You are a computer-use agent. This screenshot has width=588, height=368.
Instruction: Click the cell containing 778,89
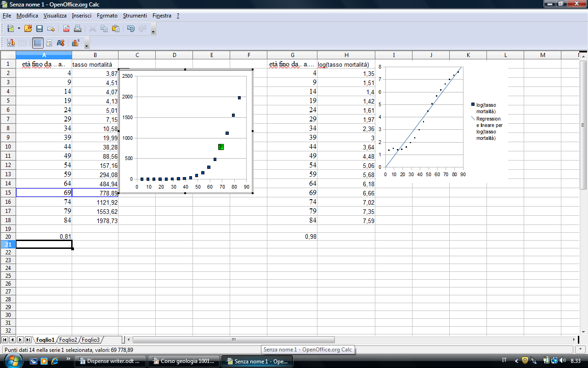tap(95, 193)
